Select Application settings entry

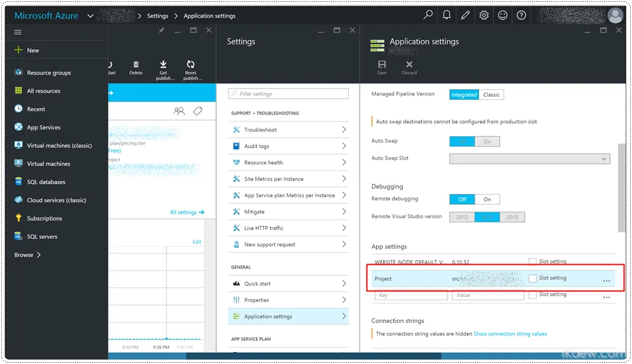click(288, 317)
